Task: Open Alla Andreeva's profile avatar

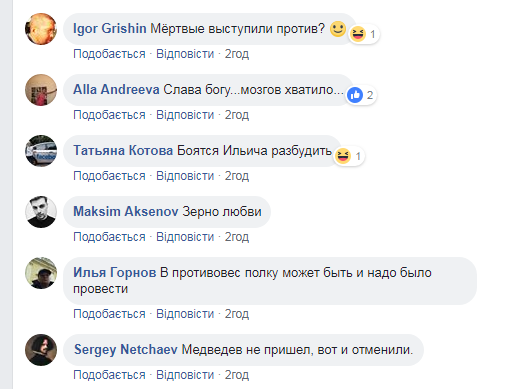Action: [41, 90]
